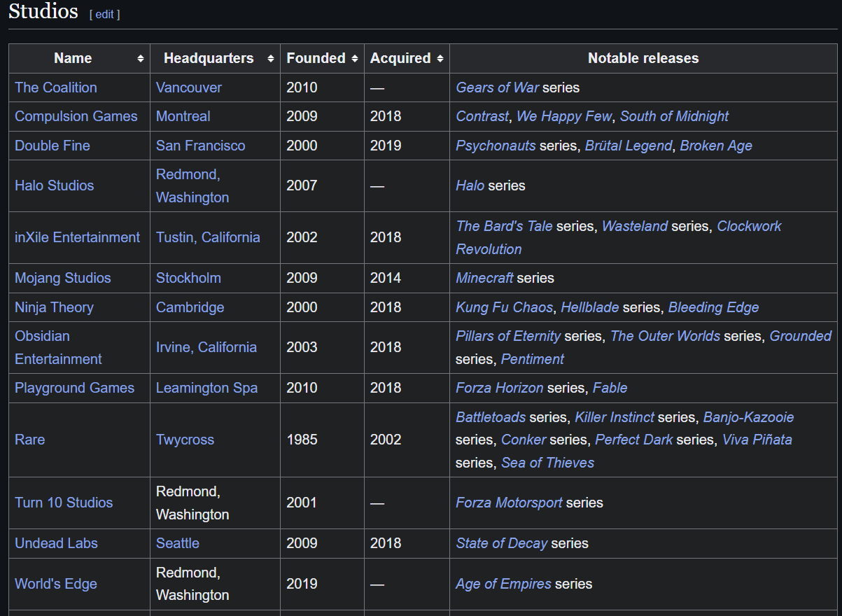The width and height of the screenshot is (842, 616).
Task: Open the Bleeding Edge link
Action: coord(714,307)
